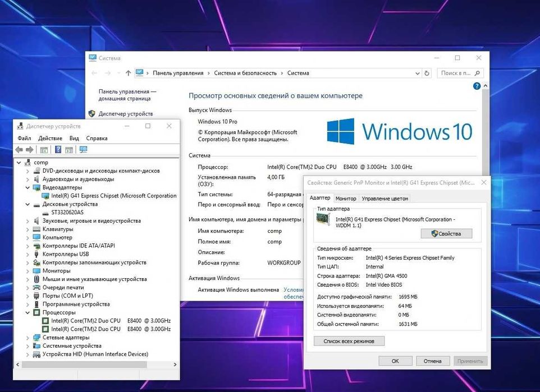This screenshot has width=540, height=392.
Task: Click the Сетевые адаптеры icon
Action: tap(36, 337)
